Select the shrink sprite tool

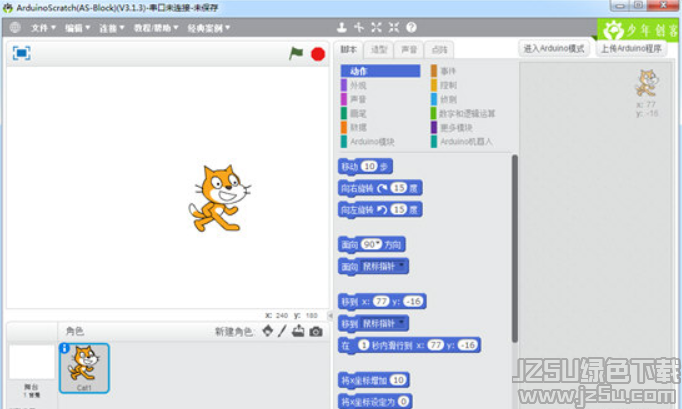(x=394, y=27)
